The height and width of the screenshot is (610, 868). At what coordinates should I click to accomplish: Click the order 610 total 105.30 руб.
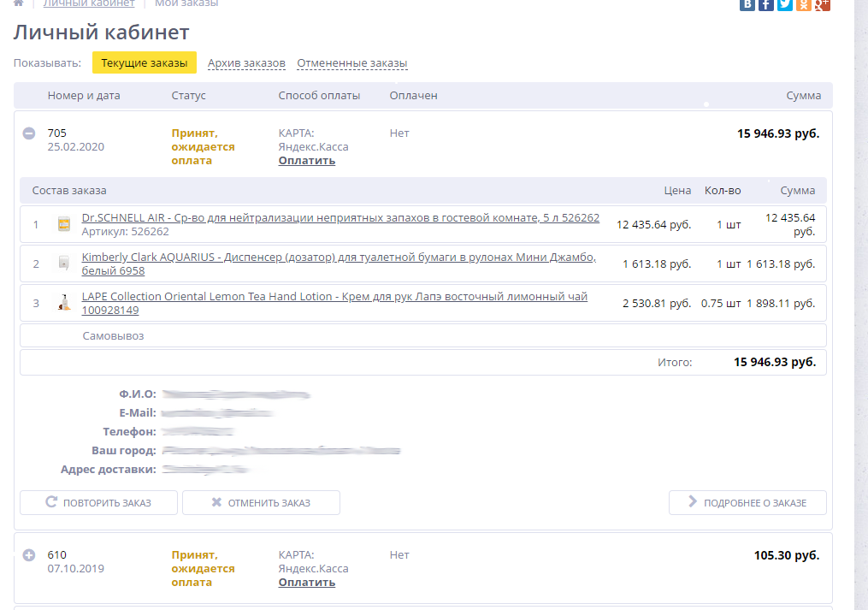[x=787, y=555]
